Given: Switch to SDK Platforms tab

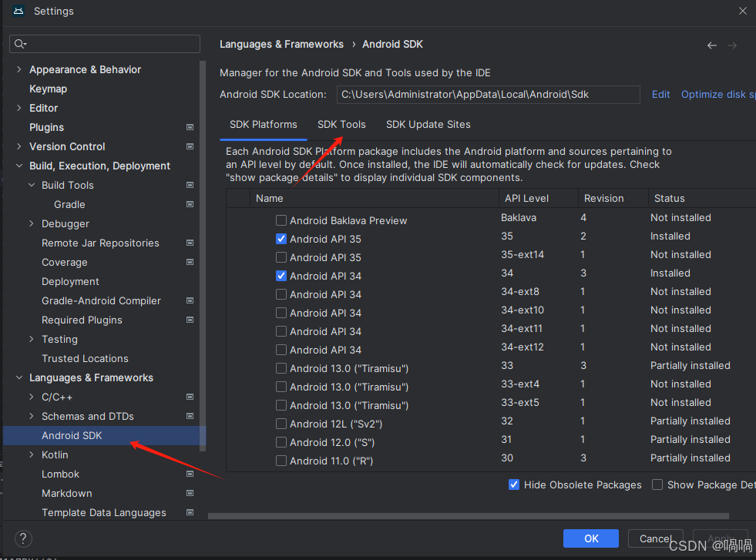Looking at the screenshot, I should pyautogui.click(x=264, y=124).
